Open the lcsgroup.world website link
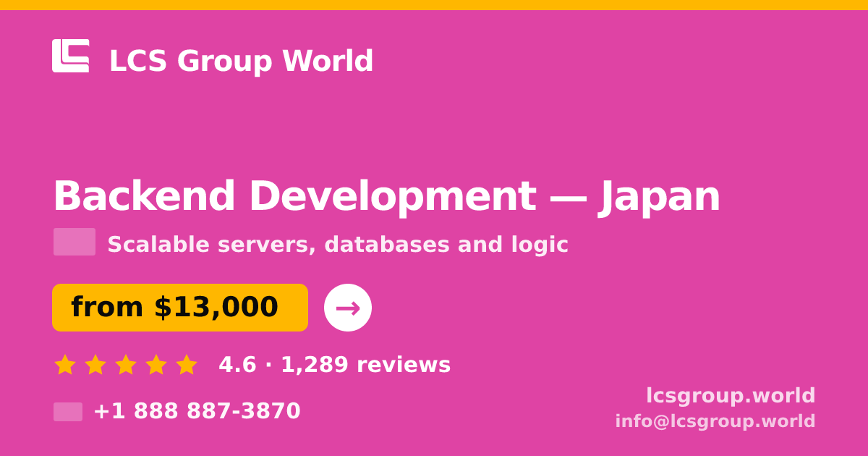 click(731, 396)
